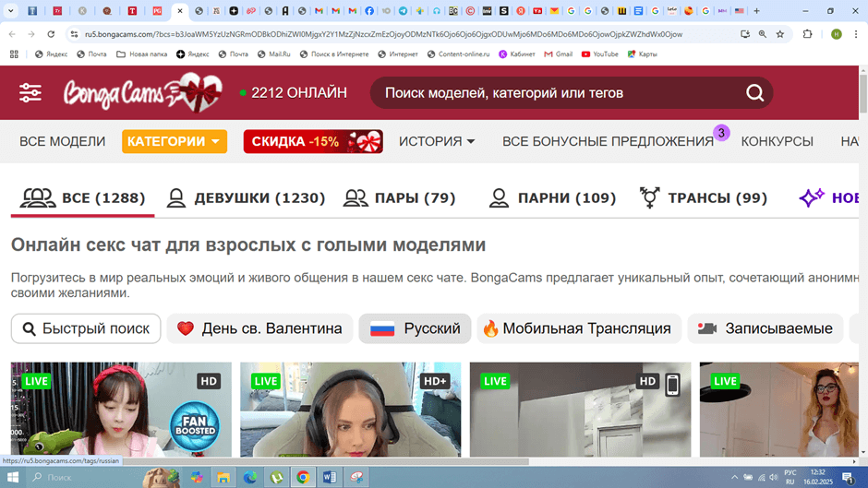
Task: Open the volume icon in system tray
Action: coord(773,477)
